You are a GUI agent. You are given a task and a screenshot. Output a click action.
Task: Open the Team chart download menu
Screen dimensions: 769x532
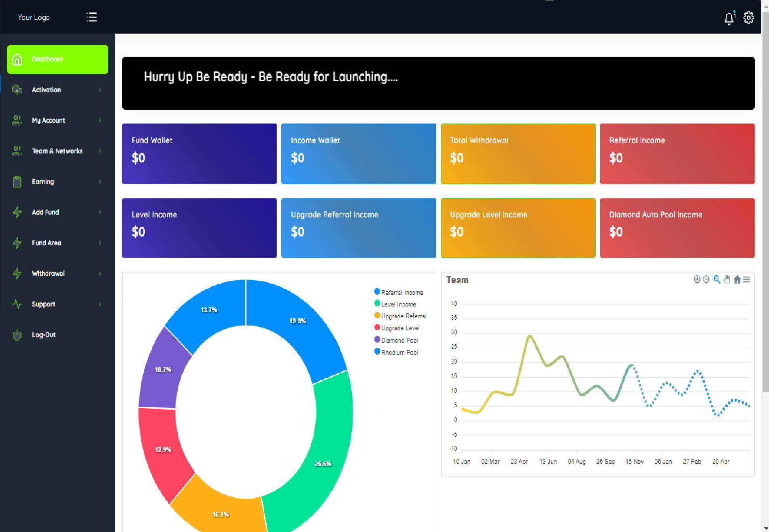[x=747, y=279]
